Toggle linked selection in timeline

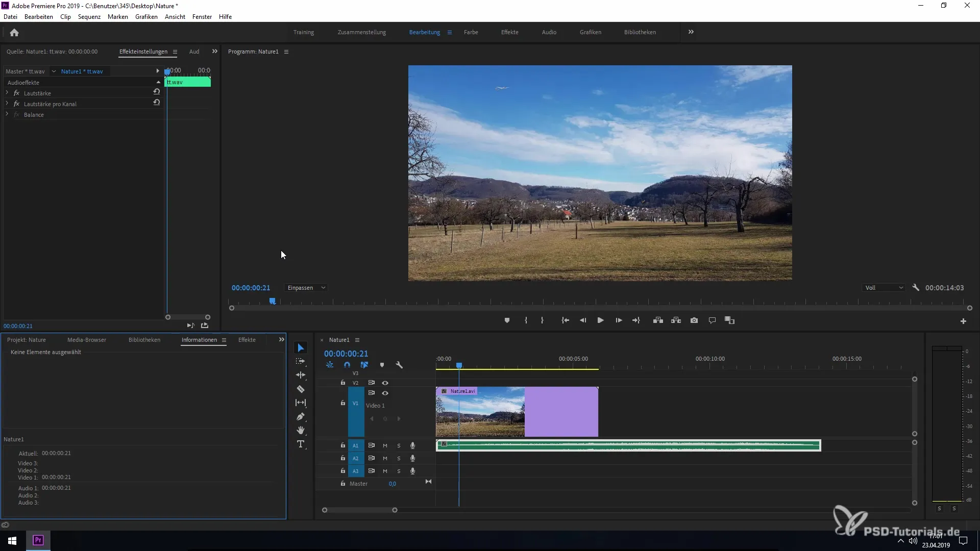click(x=364, y=365)
